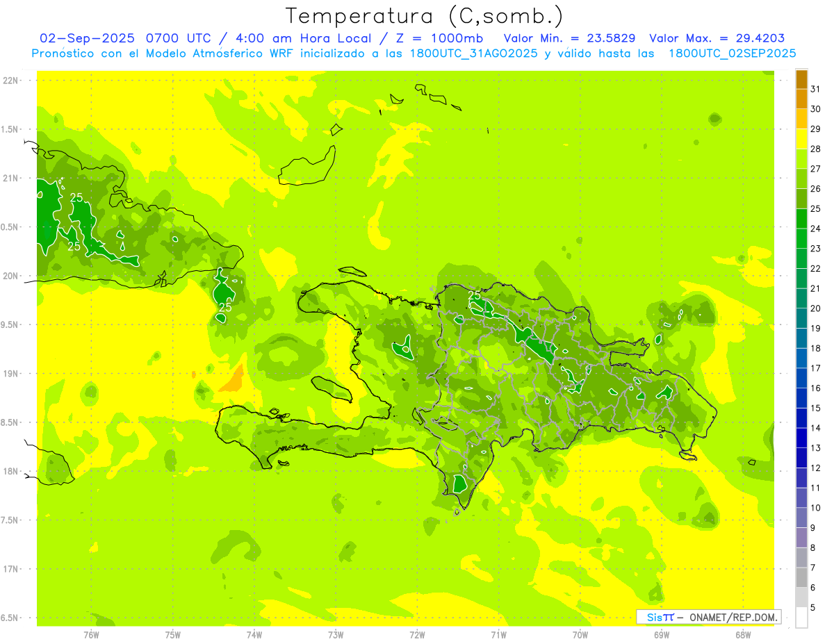Click the "76W" longitude label
Viewport: 834px width, 644px height.
pyautogui.click(x=91, y=634)
